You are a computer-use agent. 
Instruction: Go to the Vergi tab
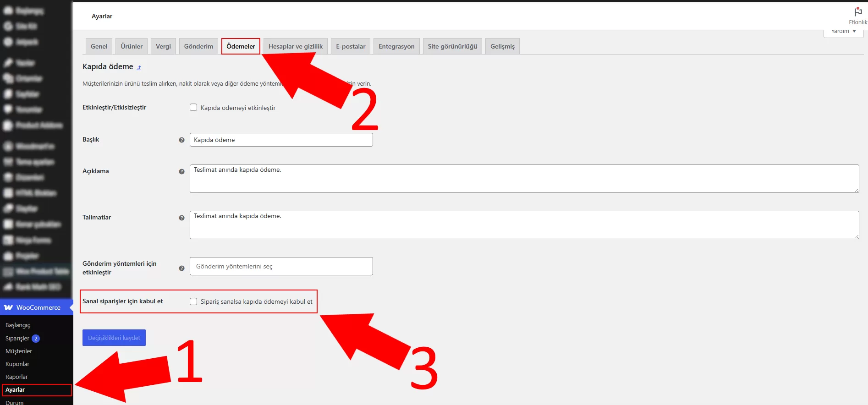163,46
